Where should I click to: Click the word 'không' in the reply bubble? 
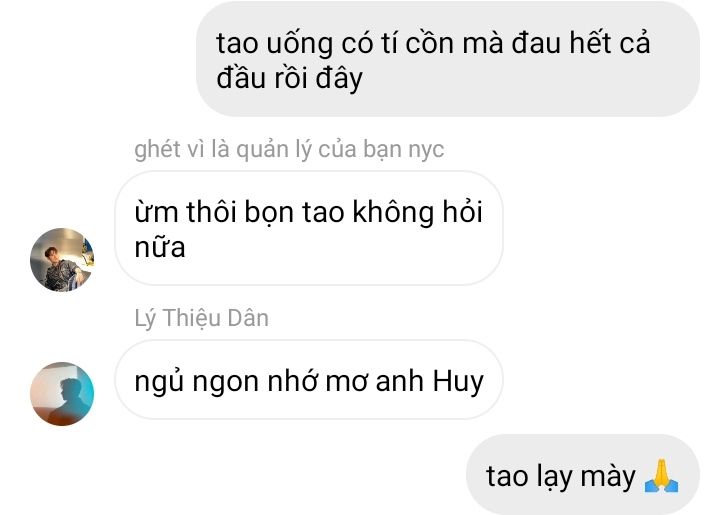coord(393,213)
